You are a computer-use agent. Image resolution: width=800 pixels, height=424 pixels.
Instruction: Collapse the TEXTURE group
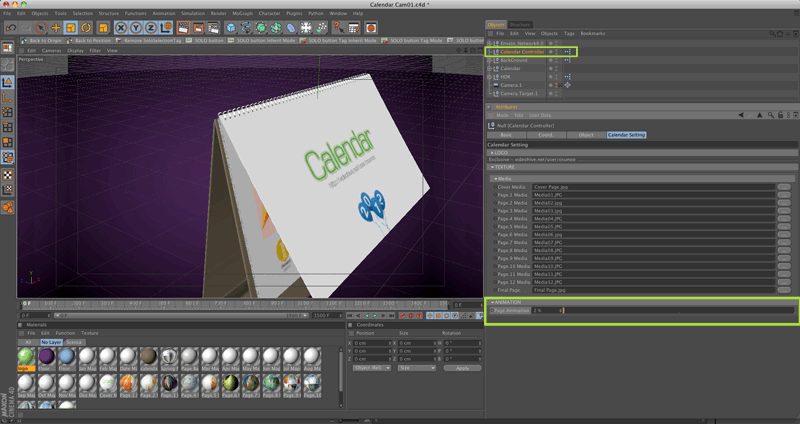[x=490, y=166]
